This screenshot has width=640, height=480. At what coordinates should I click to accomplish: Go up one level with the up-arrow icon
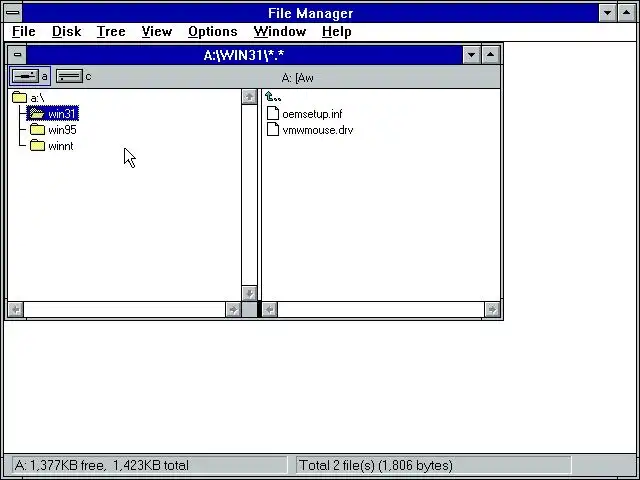coord(273,97)
